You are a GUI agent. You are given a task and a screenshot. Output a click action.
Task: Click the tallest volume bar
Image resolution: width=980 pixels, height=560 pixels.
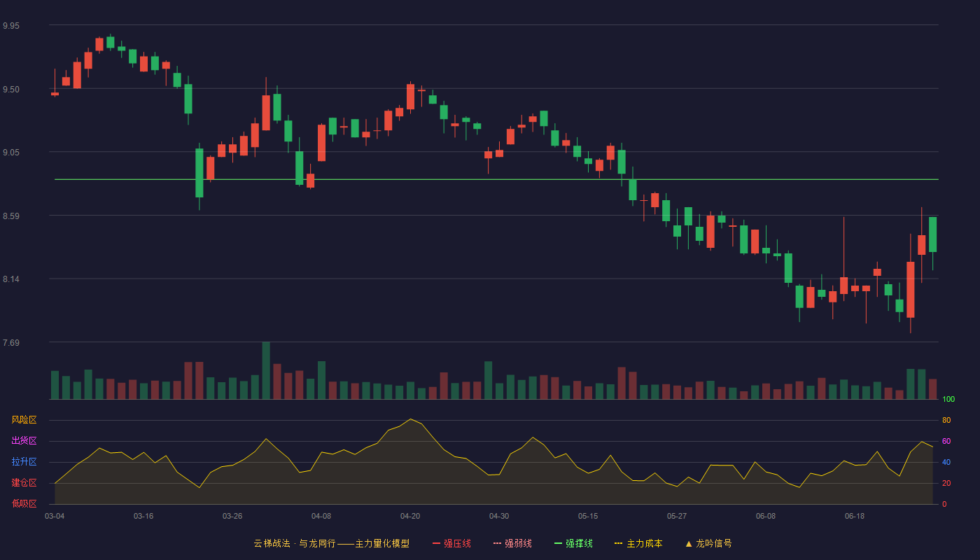(x=266, y=370)
